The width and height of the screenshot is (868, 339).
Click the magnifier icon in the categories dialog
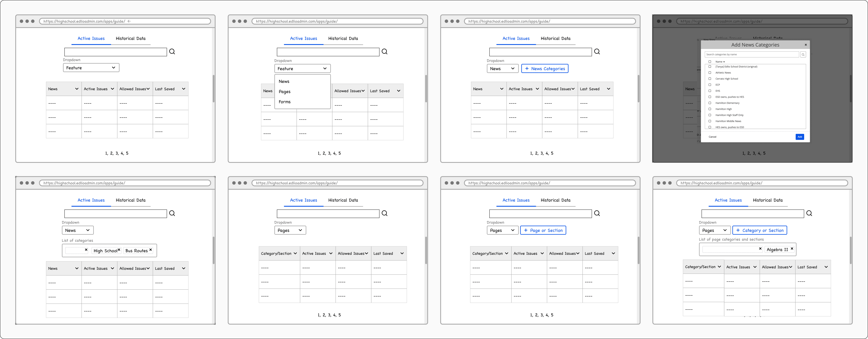coord(803,54)
